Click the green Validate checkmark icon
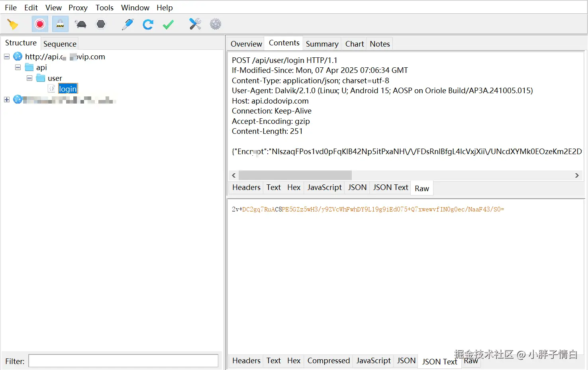Image resolution: width=588 pixels, height=370 pixels. pos(168,24)
